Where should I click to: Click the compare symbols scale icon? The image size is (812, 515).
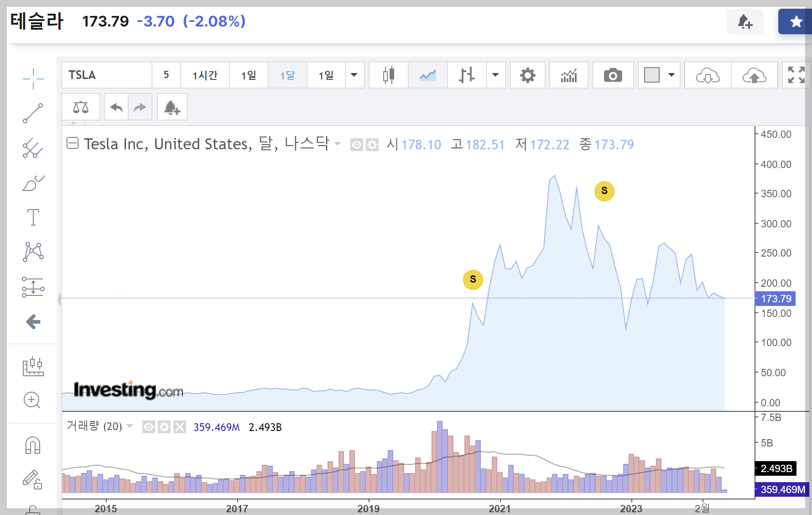tap(81, 106)
